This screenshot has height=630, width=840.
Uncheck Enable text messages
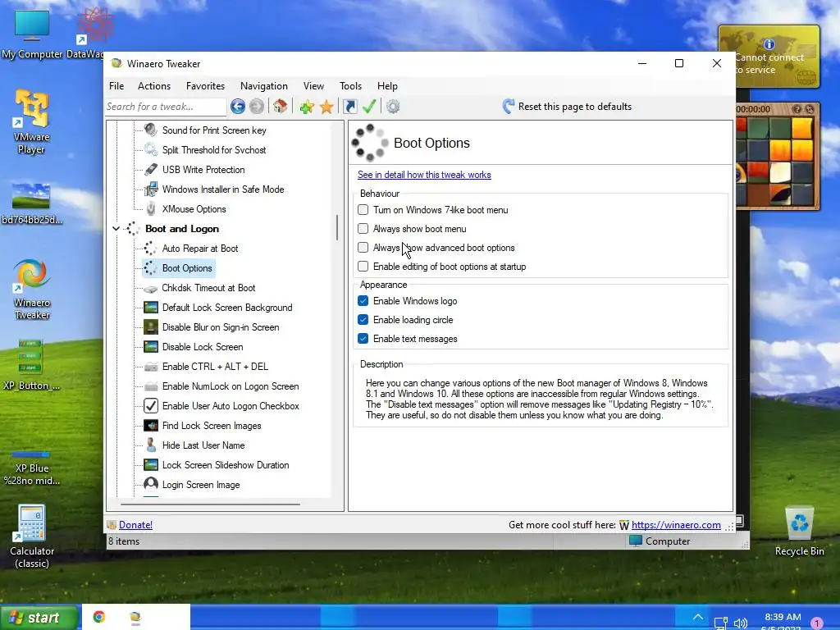tap(363, 339)
